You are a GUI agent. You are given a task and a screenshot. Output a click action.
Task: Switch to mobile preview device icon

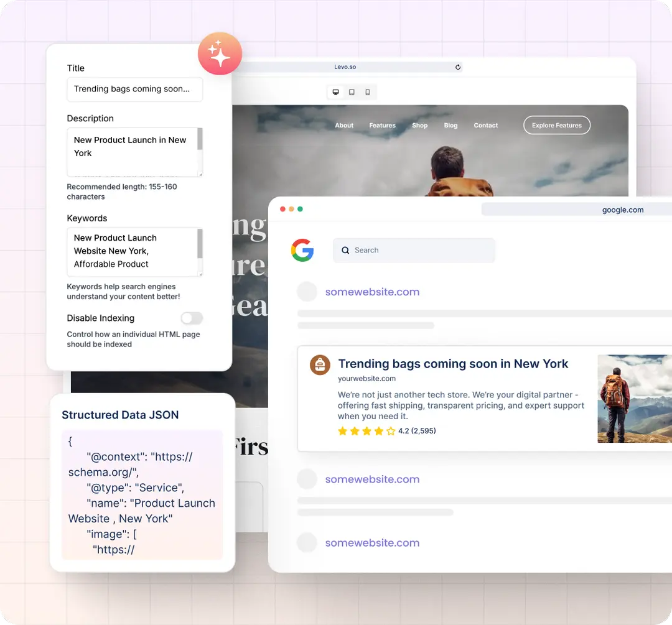tap(368, 91)
